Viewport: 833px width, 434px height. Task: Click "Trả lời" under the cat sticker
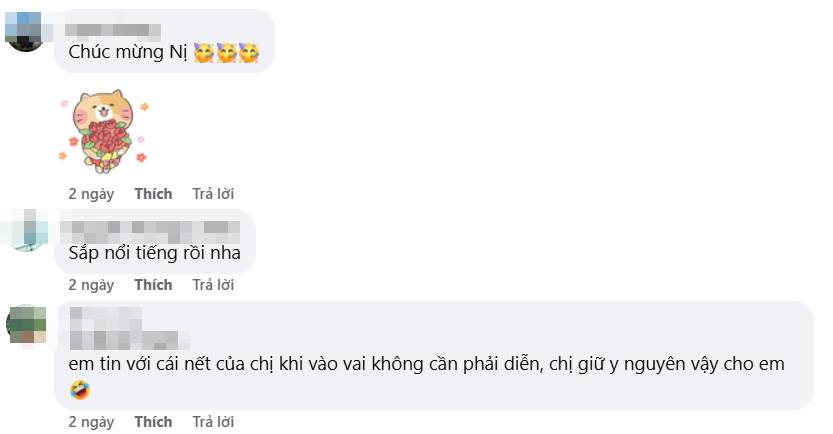213,193
